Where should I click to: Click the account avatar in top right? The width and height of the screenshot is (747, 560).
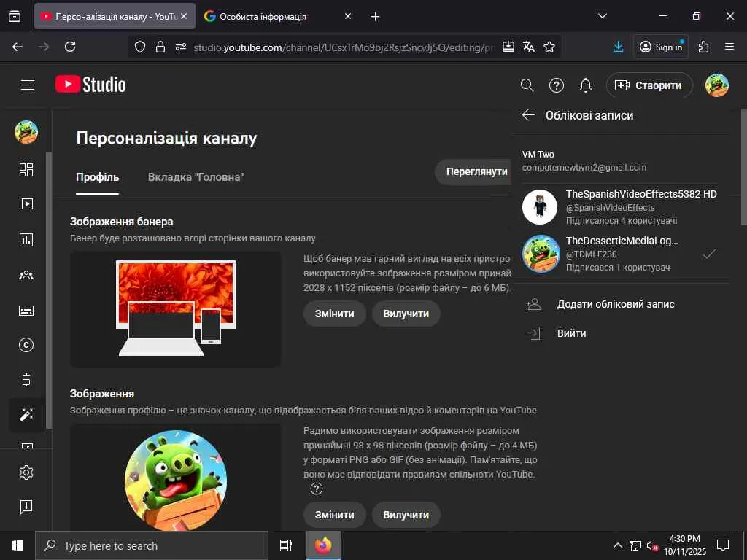[717, 85]
